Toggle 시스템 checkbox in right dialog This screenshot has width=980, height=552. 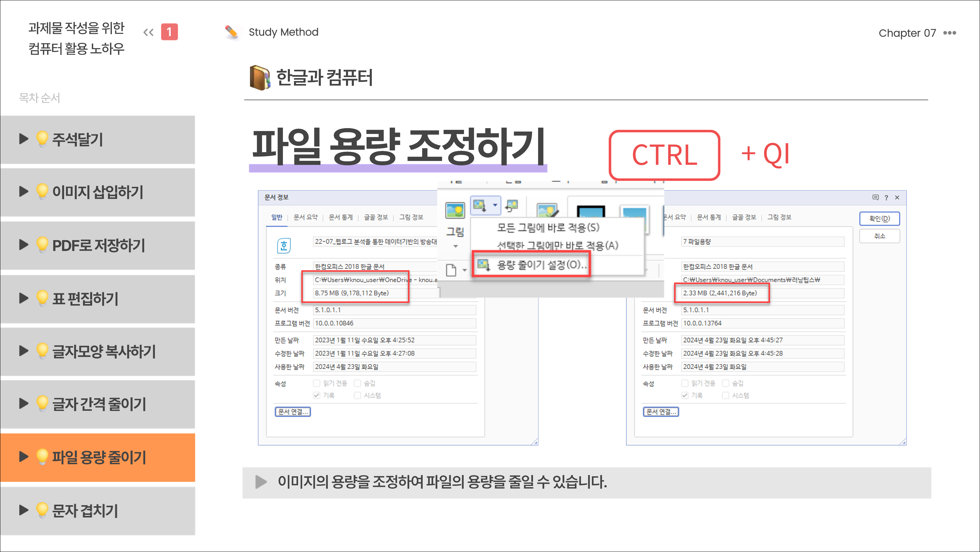point(725,395)
